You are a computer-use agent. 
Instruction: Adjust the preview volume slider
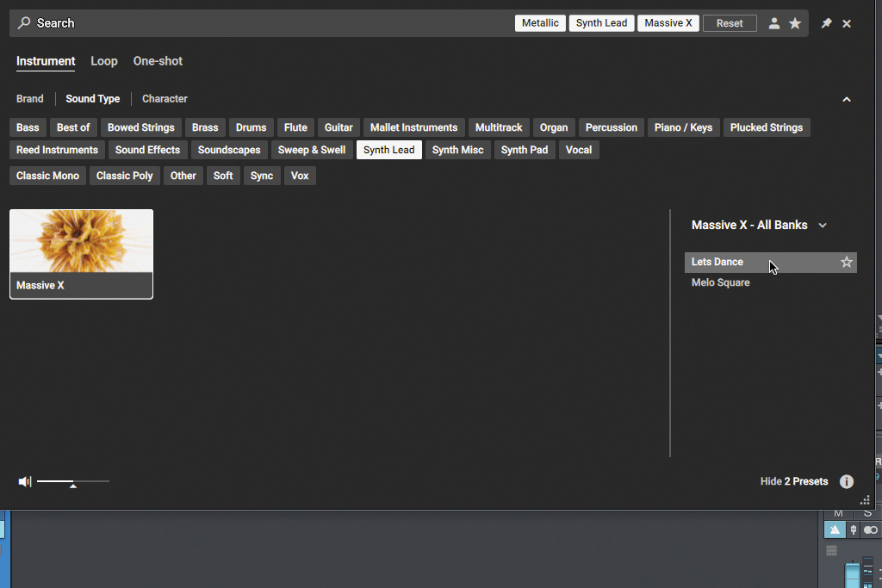coord(73,482)
